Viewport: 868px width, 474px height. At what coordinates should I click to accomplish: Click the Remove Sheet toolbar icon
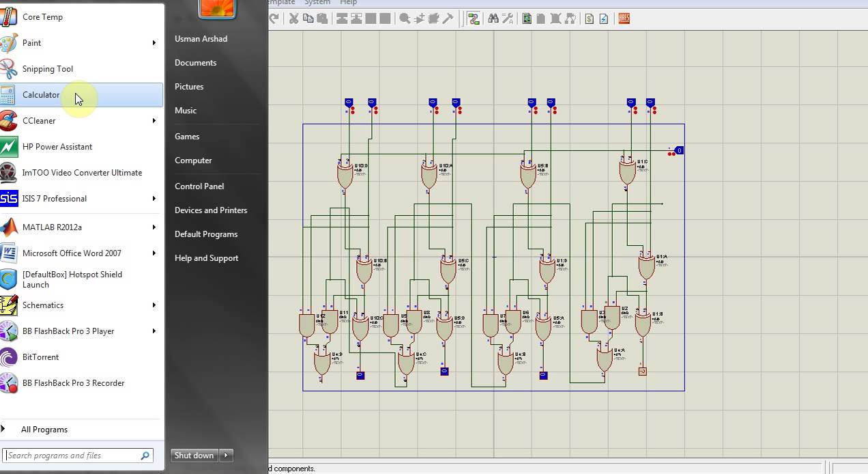point(555,18)
